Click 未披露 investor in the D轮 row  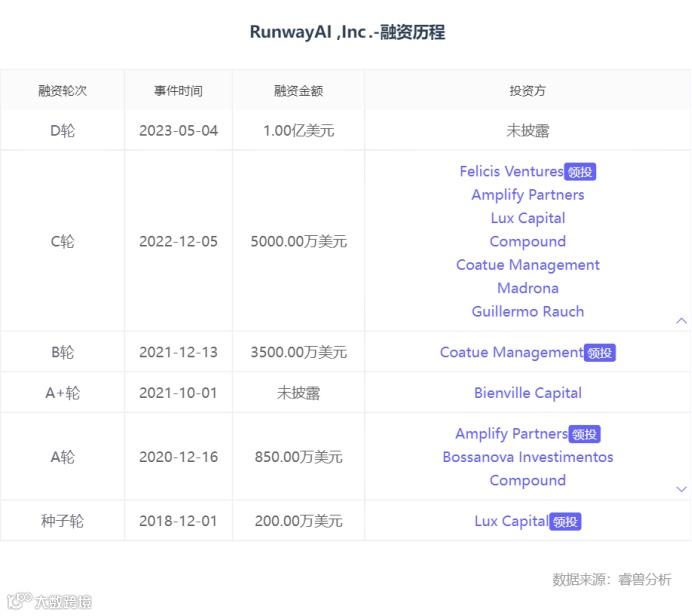[x=527, y=131]
